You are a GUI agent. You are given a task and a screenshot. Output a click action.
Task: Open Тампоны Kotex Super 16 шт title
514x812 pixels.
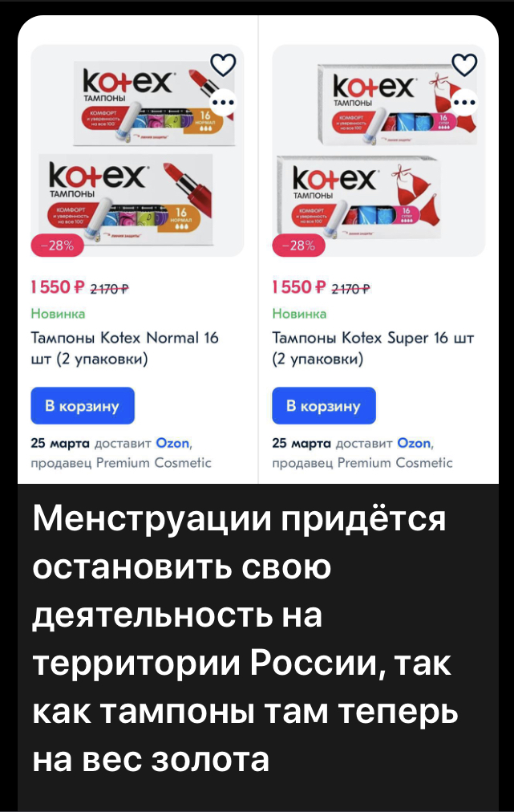click(x=373, y=348)
